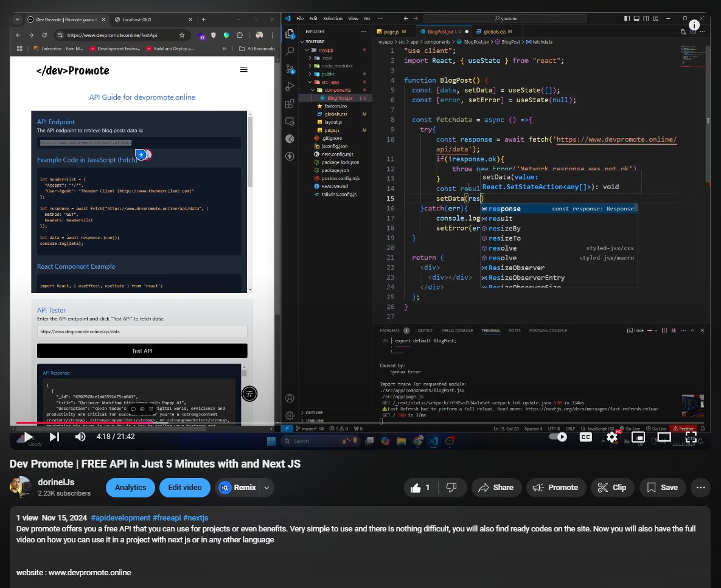The image size is (721, 588).
Task: Click the Remix button
Action: 238,488
